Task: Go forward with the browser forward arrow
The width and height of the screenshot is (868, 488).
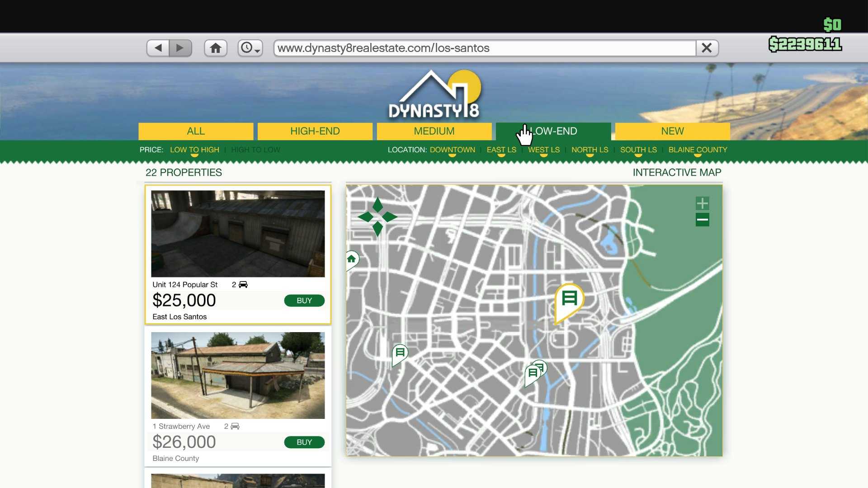Action: point(180,48)
